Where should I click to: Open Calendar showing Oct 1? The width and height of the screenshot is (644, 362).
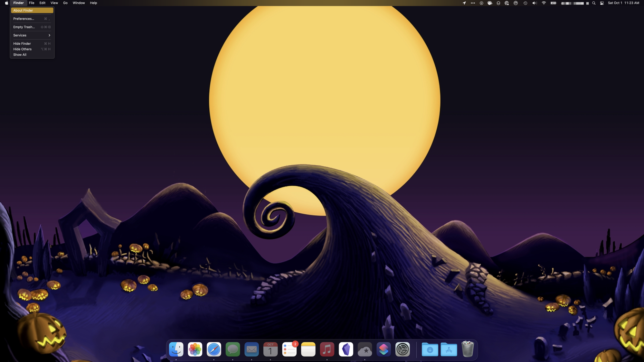(x=270, y=349)
